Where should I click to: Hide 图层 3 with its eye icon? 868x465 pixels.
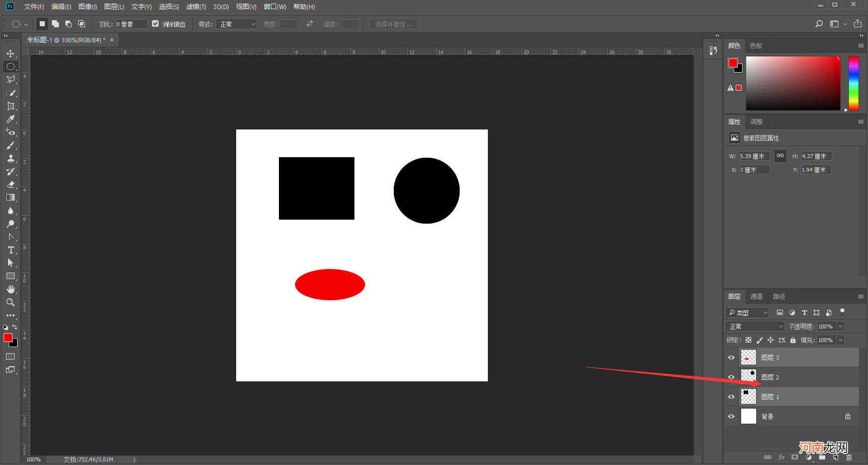pos(732,358)
